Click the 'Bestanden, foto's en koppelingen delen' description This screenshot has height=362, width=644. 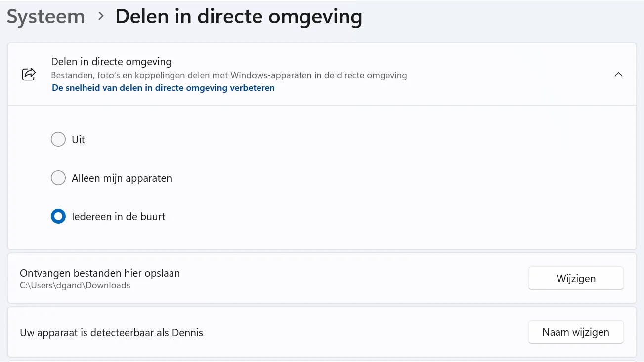click(229, 76)
